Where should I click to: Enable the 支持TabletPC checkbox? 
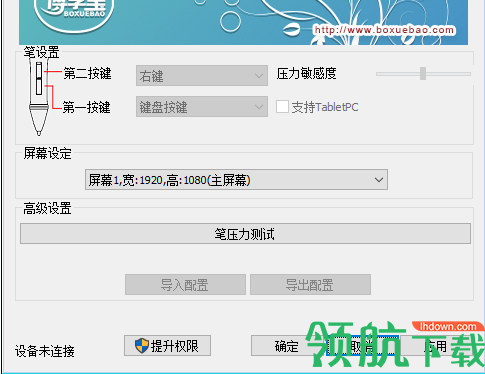[x=282, y=107]
